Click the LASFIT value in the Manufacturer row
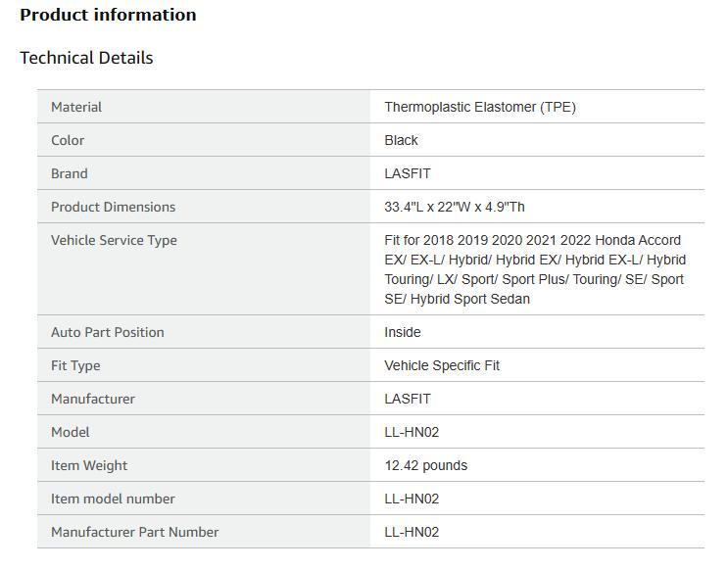 408,399
